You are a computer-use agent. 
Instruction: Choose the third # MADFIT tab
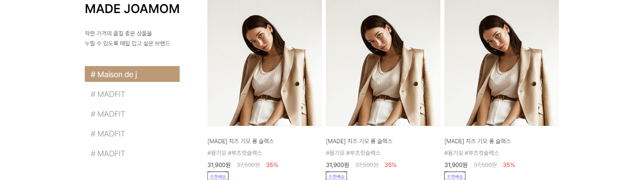tap(132, 134)
